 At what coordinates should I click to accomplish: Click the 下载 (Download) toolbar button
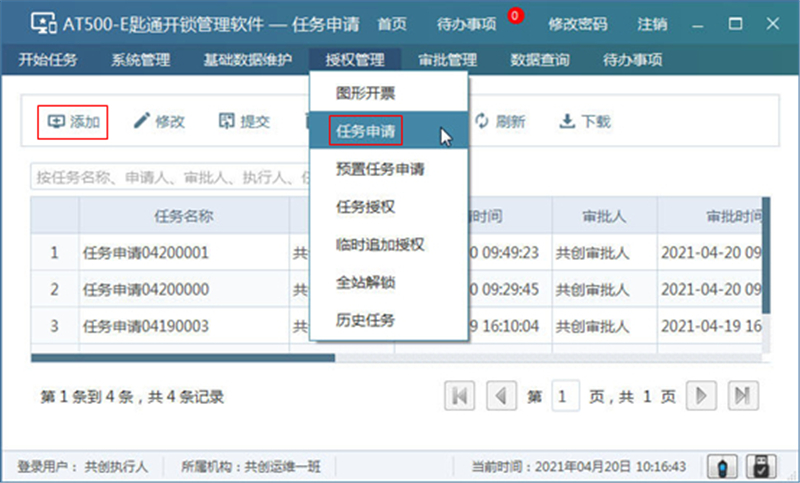584,122
